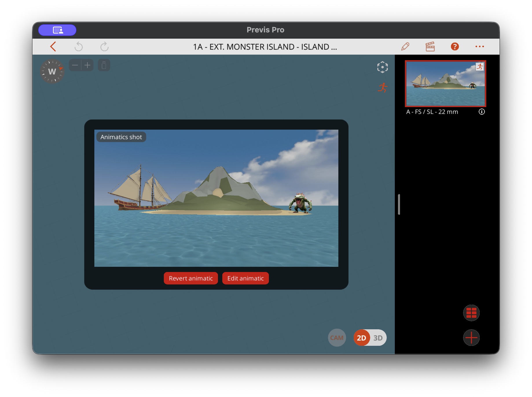This screenshot has width=532, height=397.
Task: Open the clapperboard scene icon
Action: pyautogui.click(x=430, y=47)
